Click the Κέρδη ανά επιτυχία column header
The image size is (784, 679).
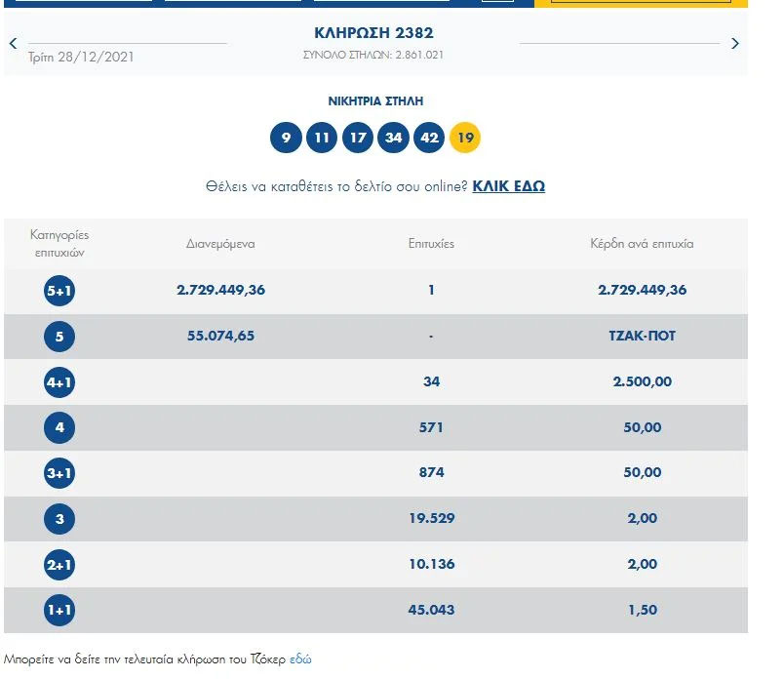tap(642, 244)
